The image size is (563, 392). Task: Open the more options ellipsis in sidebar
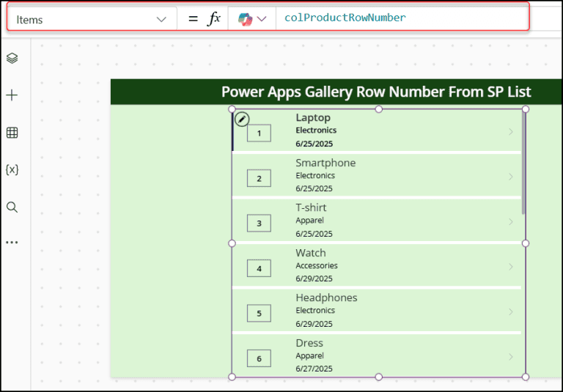(x=12, y=243)
